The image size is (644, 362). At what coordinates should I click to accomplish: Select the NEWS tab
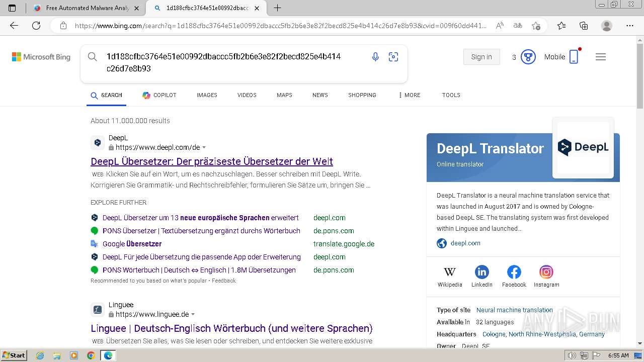320,95
